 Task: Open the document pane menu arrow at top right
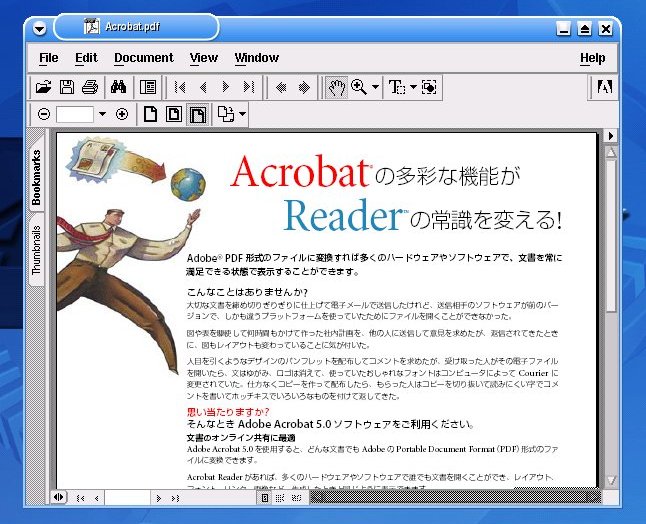611,136
